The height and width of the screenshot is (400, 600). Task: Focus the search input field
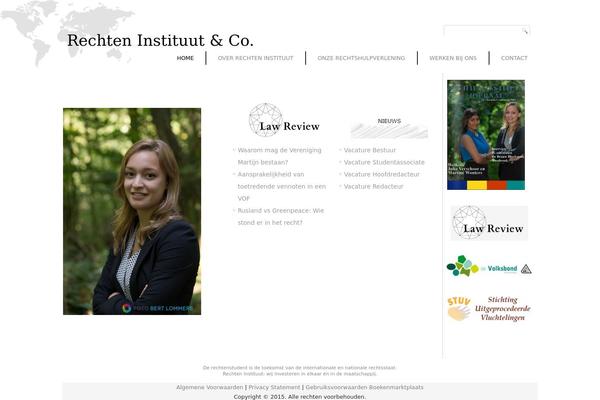pyautogui.click(x=483, y=31)
